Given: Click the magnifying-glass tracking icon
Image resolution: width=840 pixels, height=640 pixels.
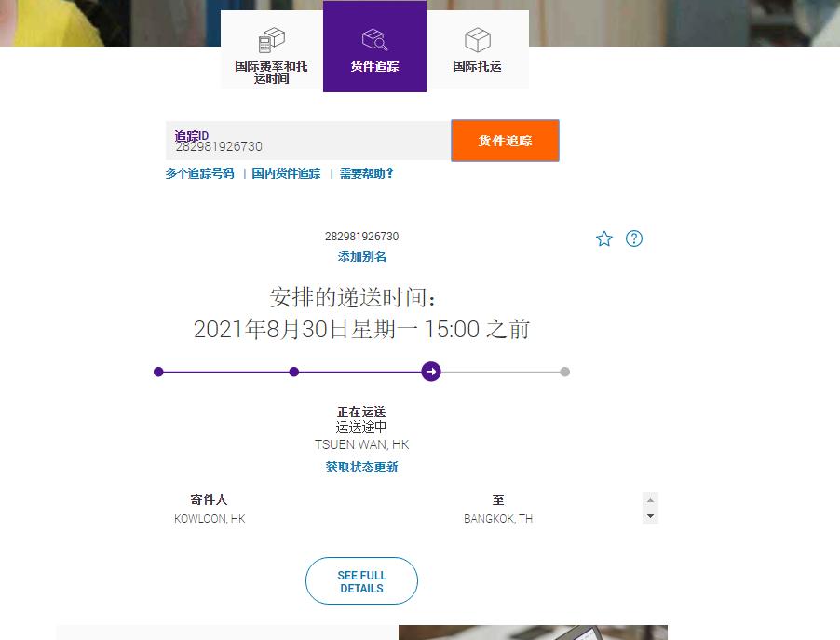Looking at the screenshot, I should [374, 39].
